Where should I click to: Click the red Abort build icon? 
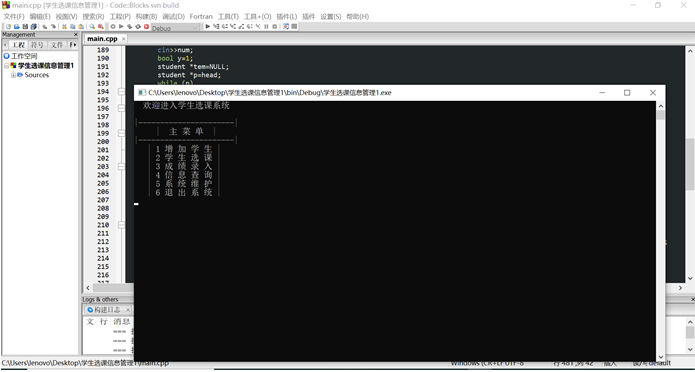point(146,27)
